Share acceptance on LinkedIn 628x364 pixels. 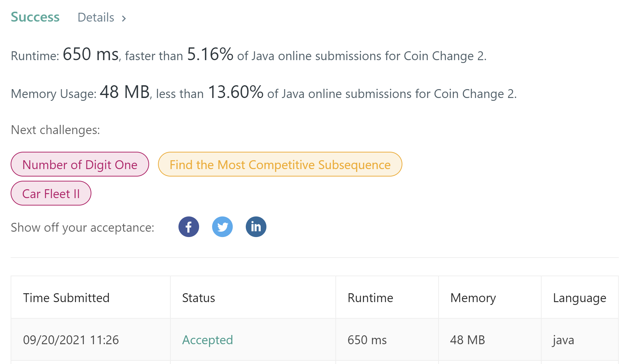pyautogui.click(x=256, y=227)
